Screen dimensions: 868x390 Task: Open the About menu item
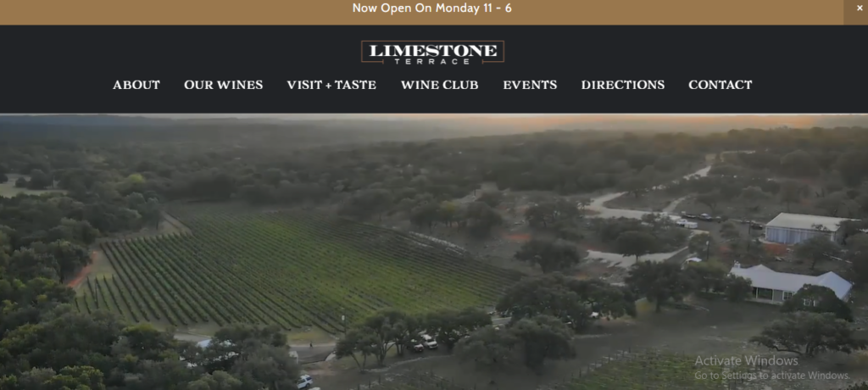pyautogui.click(x=136, y=86)
